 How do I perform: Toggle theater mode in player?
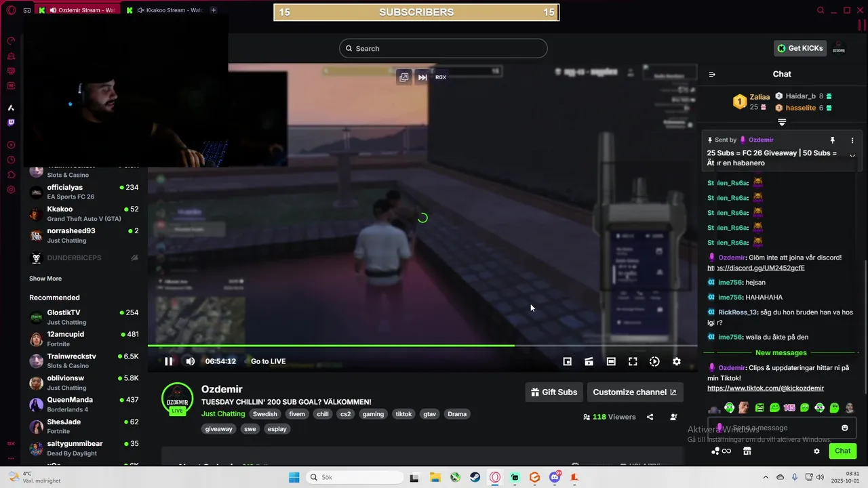coord(611,361)
